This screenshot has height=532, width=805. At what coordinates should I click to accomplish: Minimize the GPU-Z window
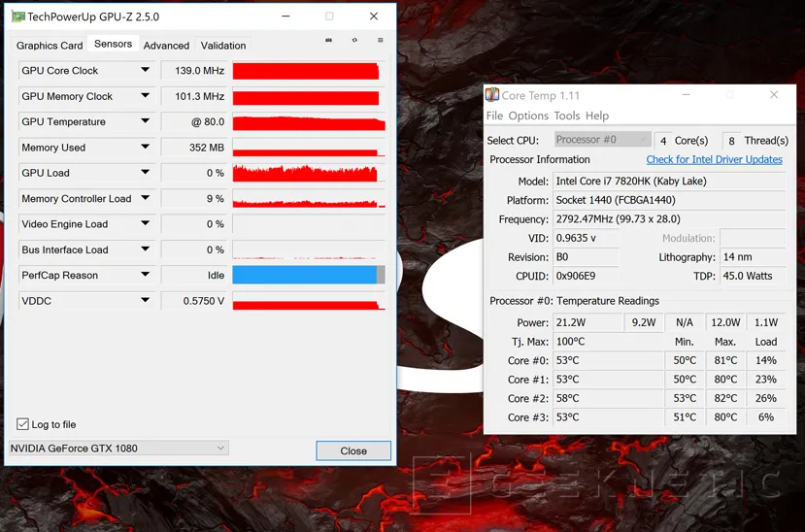(x=285, y=17)
